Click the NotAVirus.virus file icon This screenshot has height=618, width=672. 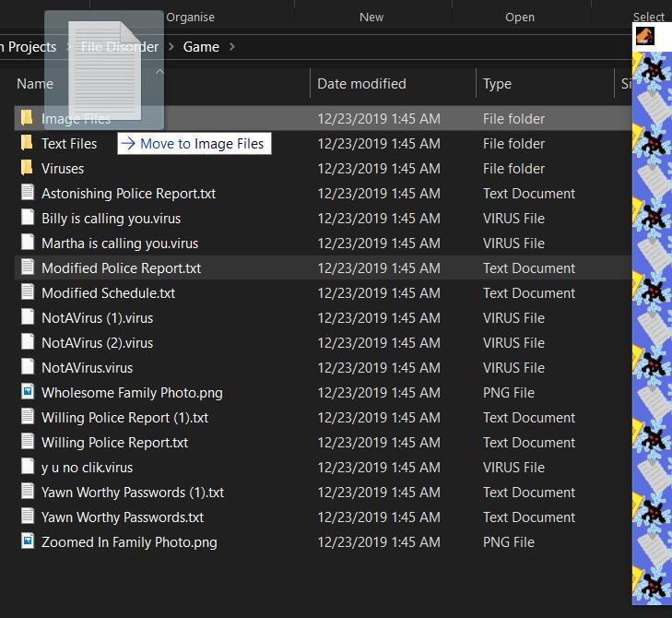tap(28, 366)
